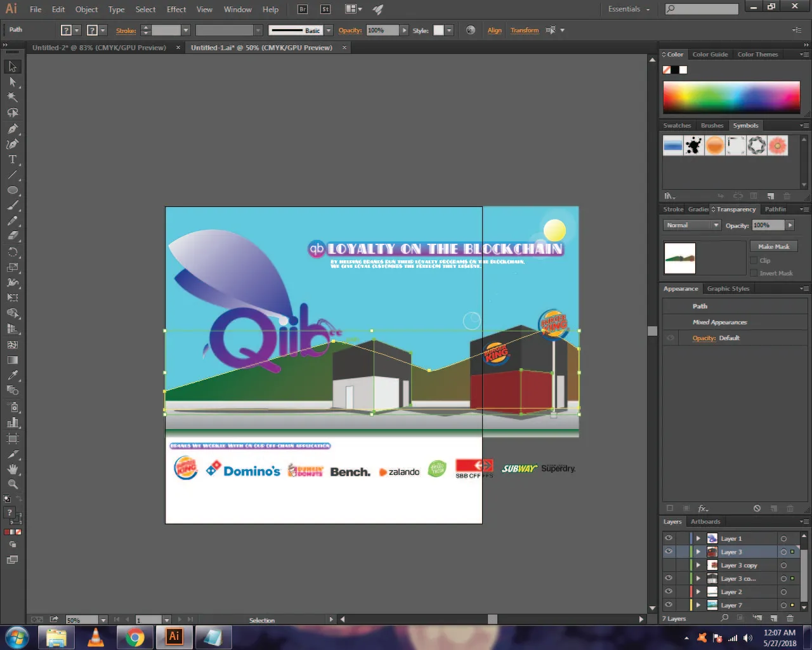Select the Magic Wand tool
The height and width of the screenshot is (650, 812).
[x=12, y=97]
